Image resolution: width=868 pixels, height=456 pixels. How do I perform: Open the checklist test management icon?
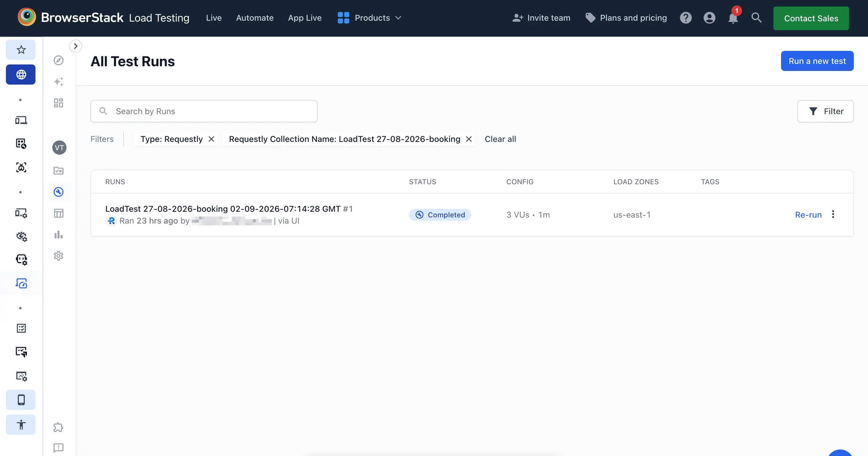click(x=21, y=328)
